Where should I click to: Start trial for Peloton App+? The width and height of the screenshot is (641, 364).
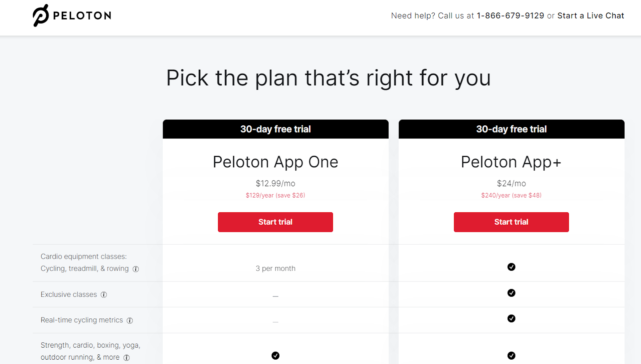point(511,222)
